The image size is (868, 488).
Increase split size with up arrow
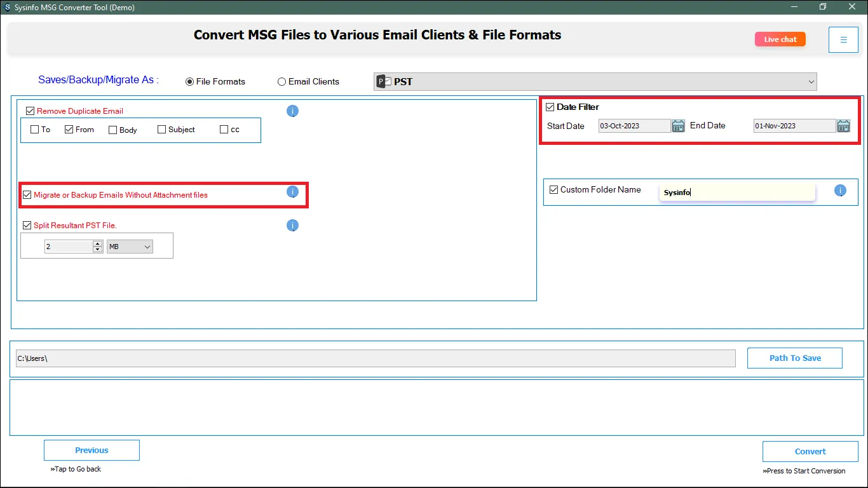[x=97, y=243]
